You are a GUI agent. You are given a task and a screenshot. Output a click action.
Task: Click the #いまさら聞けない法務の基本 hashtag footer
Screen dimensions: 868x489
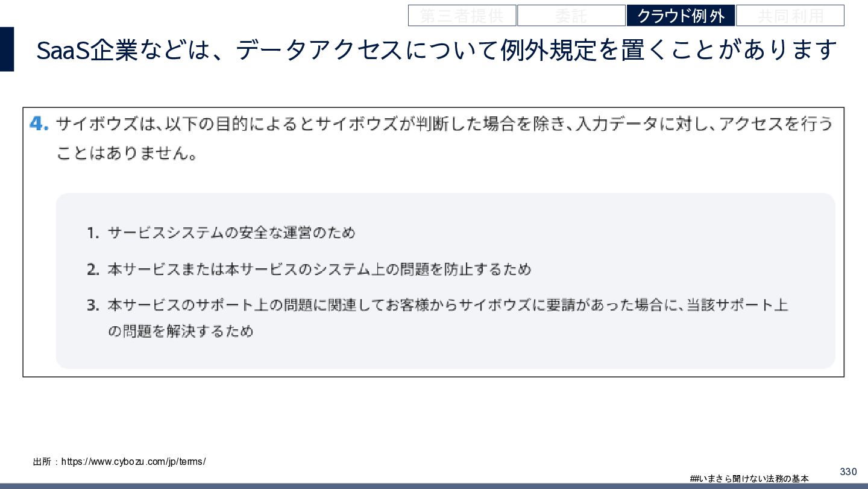(749, 478)
